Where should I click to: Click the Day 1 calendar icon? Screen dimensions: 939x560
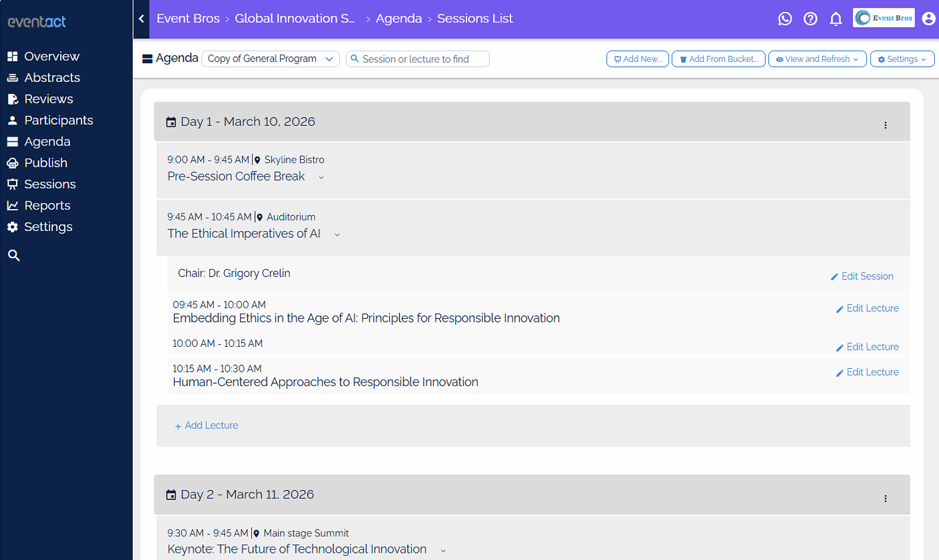coord(171,122)
